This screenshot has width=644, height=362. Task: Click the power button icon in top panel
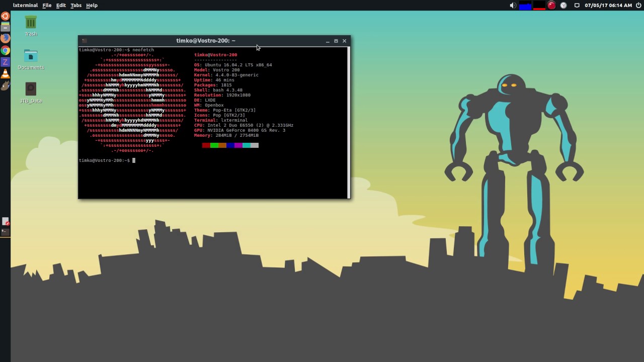638,5
